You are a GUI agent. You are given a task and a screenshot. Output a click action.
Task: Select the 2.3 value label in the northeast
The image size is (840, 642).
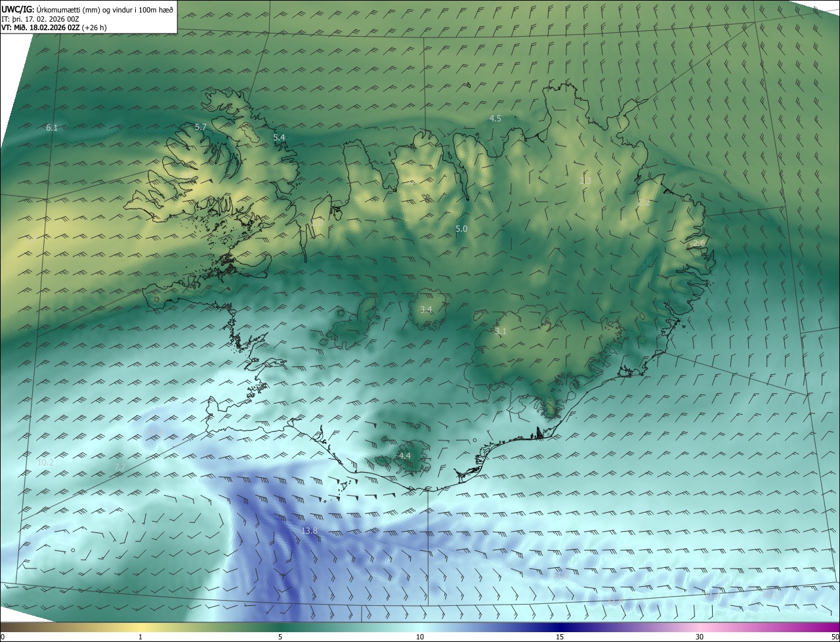pos(585,181)
